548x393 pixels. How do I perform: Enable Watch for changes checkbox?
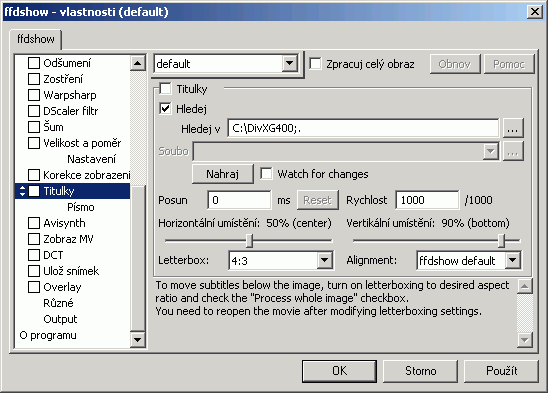(x=266, y=174)
